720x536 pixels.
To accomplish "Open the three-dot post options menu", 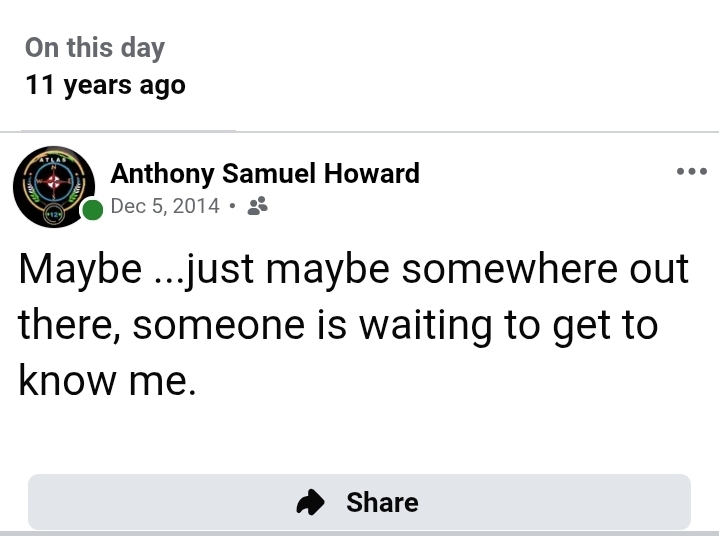I will [x=691, y=172].
